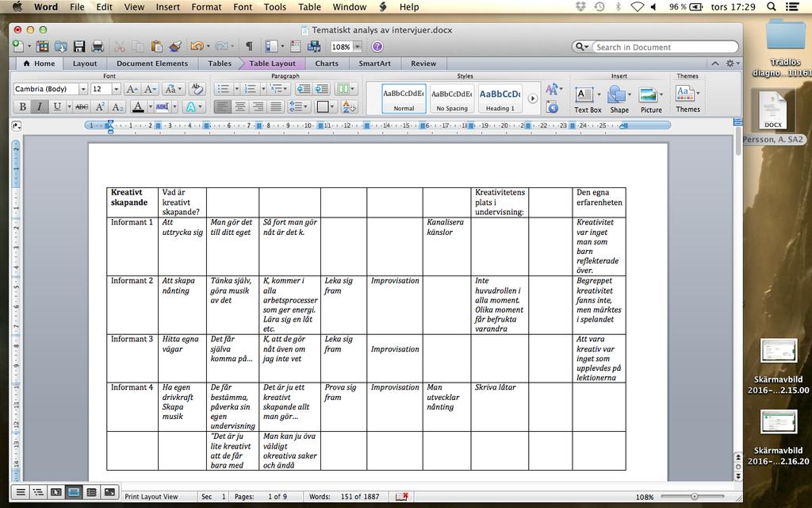This screenshot has width=812, height=508.
Task: Select the Format Painter brush
Action: coord(175,47)
